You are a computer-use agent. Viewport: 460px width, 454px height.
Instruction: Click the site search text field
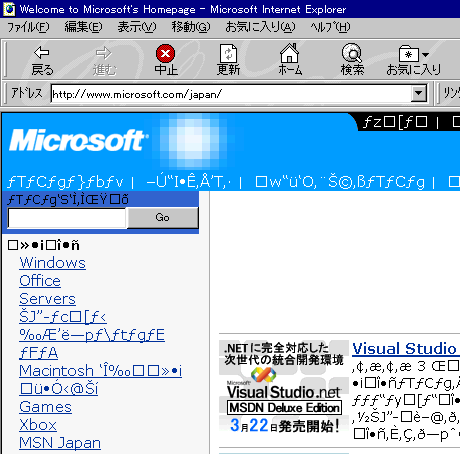point(67,218)
